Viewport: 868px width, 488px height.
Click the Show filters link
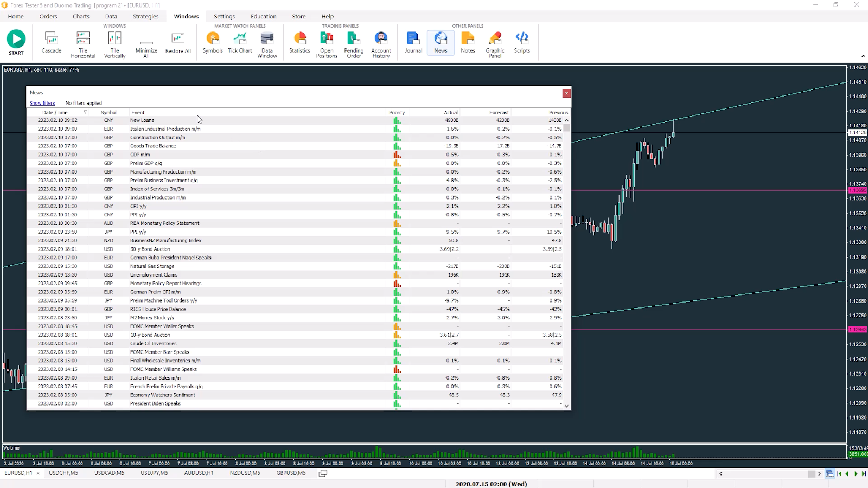[42, 102]
